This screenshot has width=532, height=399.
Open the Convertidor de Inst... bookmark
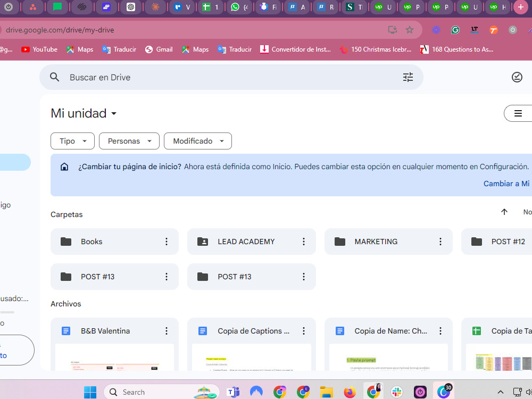(295, 49)
